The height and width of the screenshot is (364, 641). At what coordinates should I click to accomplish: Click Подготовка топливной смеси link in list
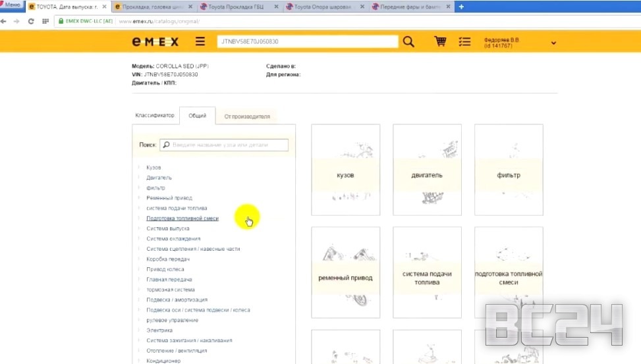point(182,219)
